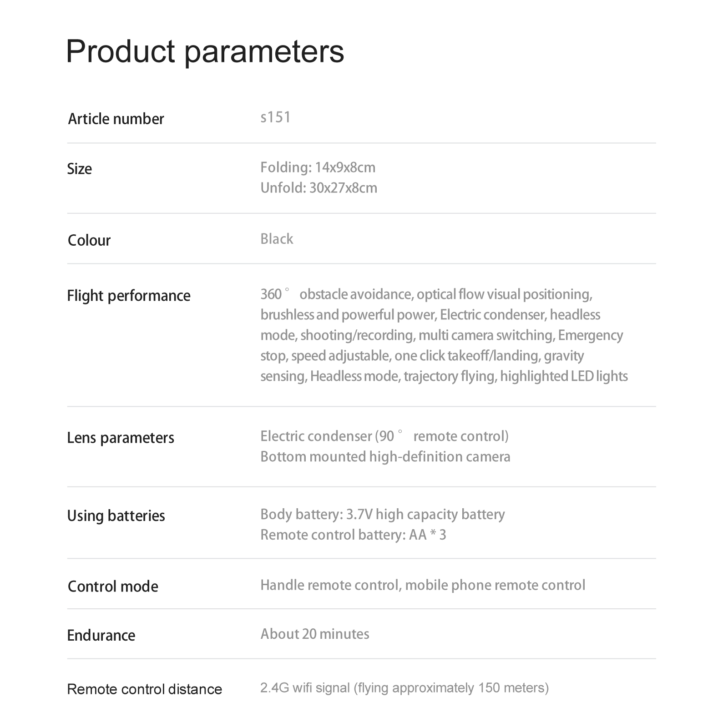The width and height of the screenshot is (728, 728).
Task: Select the Lens parameters label
Action: click(121, 438)
